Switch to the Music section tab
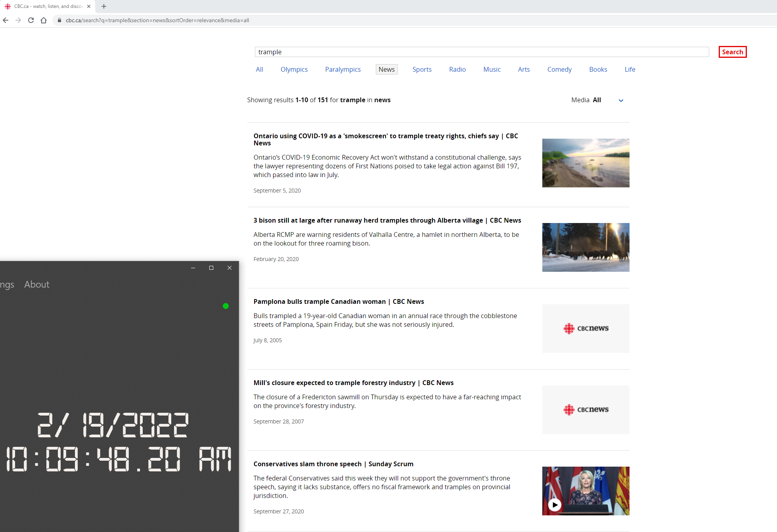Screen dimensions: 777x532 492,69
